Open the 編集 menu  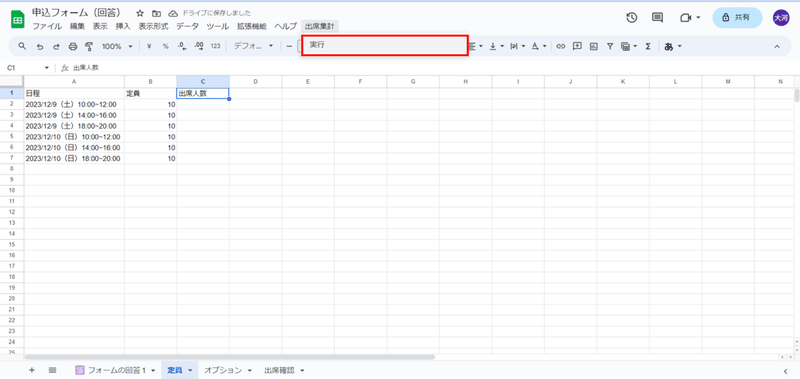78,27
